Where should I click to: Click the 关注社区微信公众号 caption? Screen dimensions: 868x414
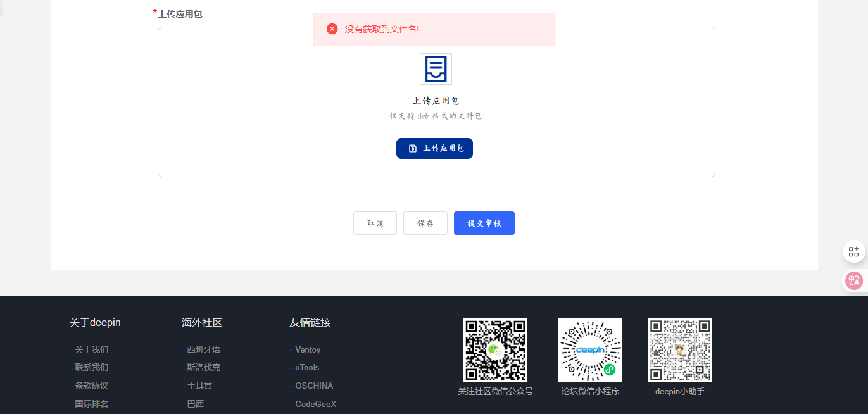tap(496, 391)
